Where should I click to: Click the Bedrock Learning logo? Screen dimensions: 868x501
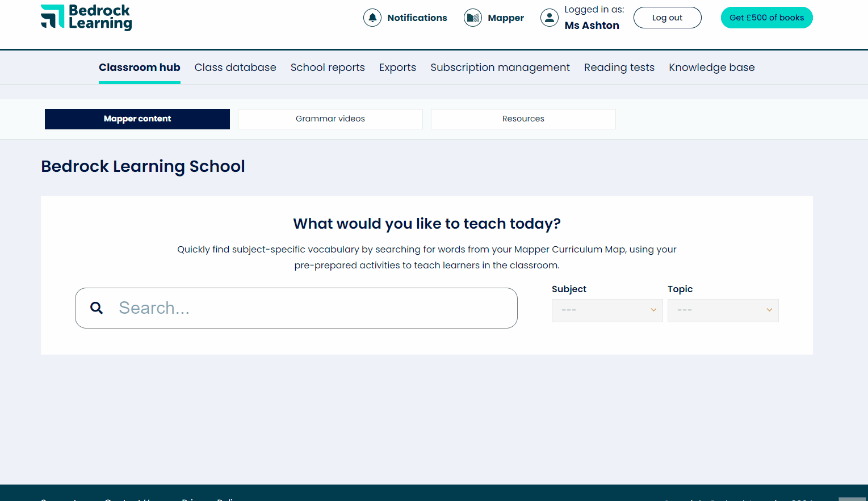point(86,17)
